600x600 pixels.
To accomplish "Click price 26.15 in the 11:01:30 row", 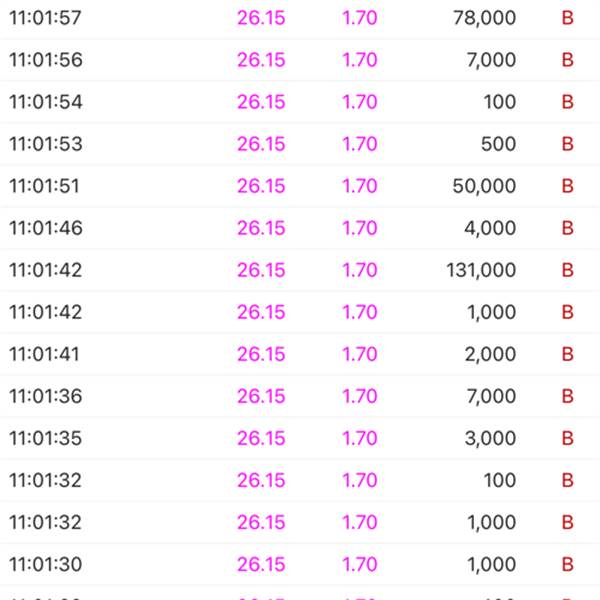I will tap(261, 565).
